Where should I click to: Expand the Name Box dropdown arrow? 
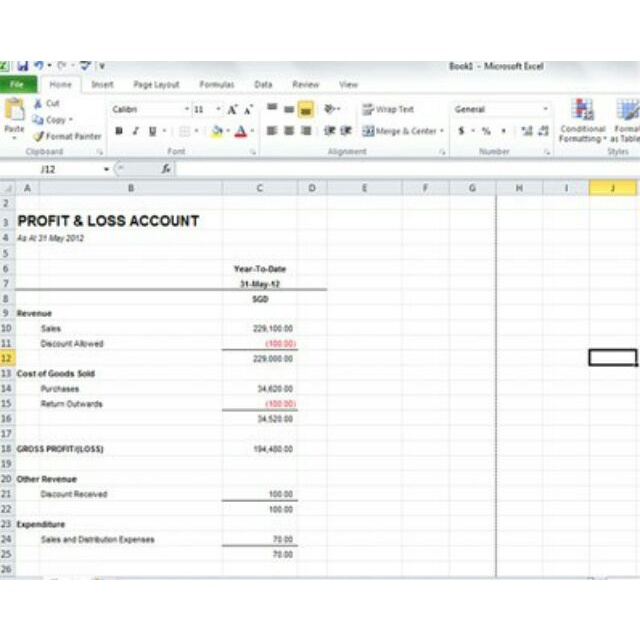click(107, 169)
